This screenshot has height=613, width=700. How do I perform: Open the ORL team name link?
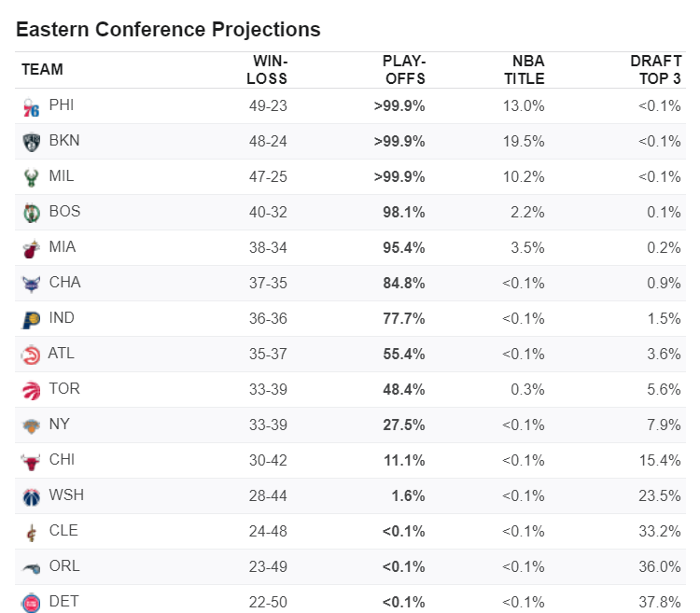(x=64, y=565)
